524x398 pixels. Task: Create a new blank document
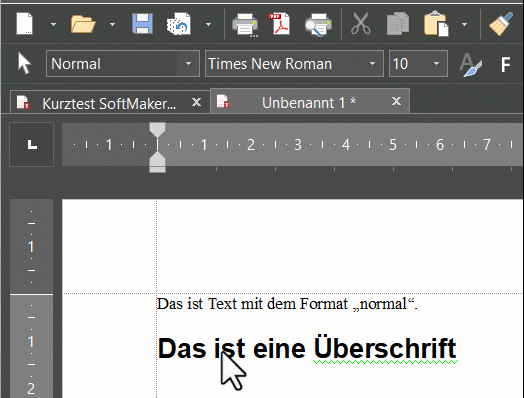click(x=24, y=24)
